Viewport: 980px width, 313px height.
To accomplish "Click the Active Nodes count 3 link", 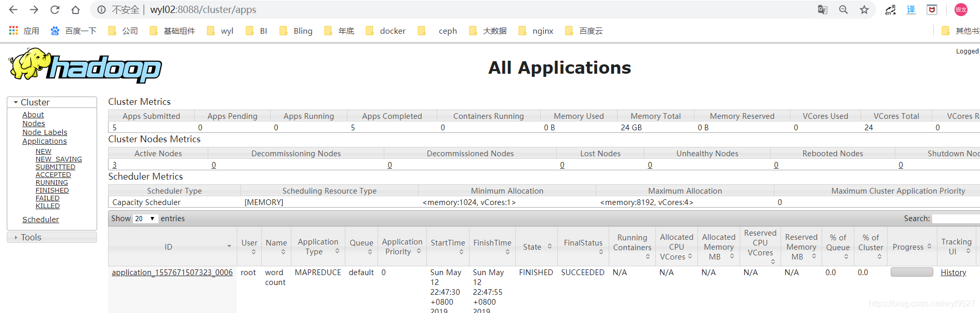I will click(115, 165).
